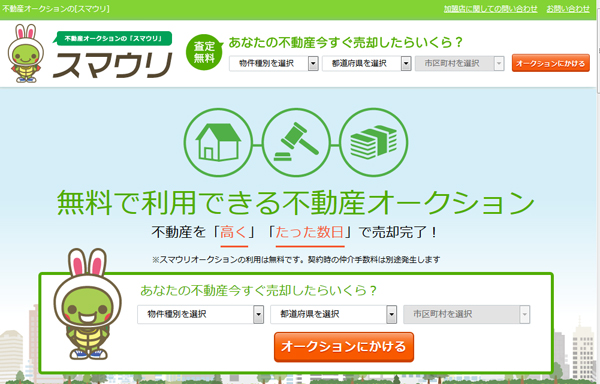Open the lower form 物件種別を選択 dropdown
600x384 pixels.
tap(201, 314)
